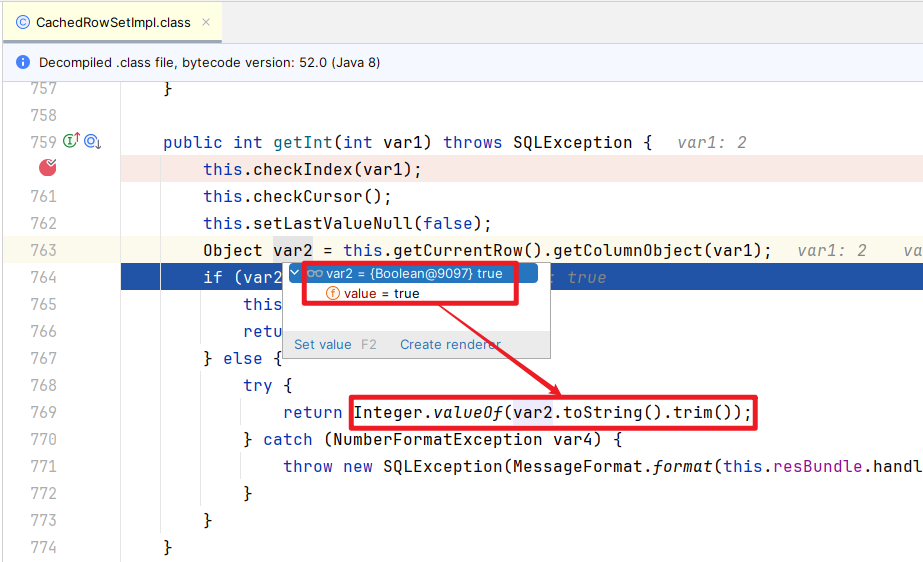Click the throw keyword on line 771

[x=308, y=467]
